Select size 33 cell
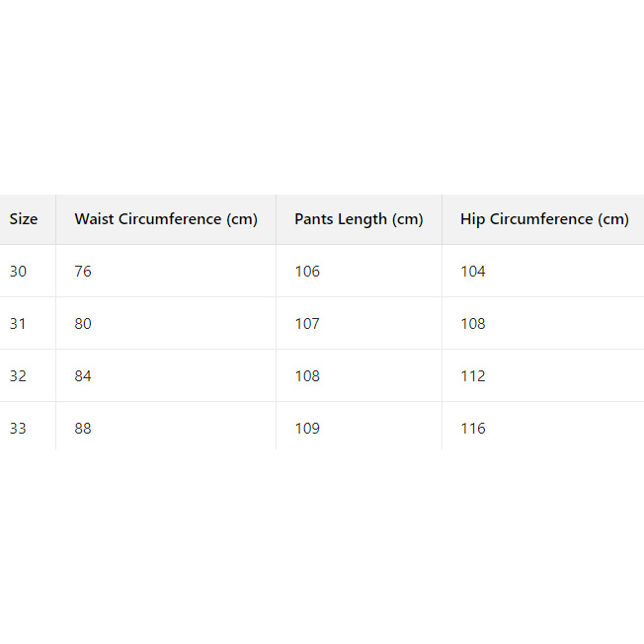This screenshot has width=644, height=644. 19,429
